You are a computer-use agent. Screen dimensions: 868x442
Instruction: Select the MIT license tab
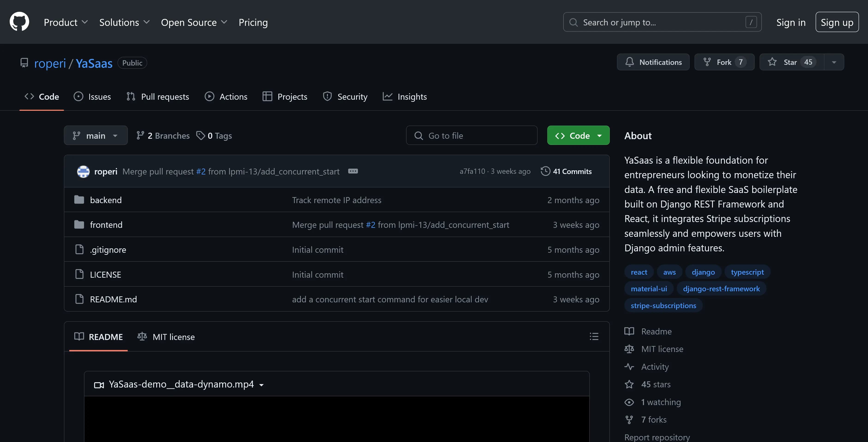coord(166,337)
